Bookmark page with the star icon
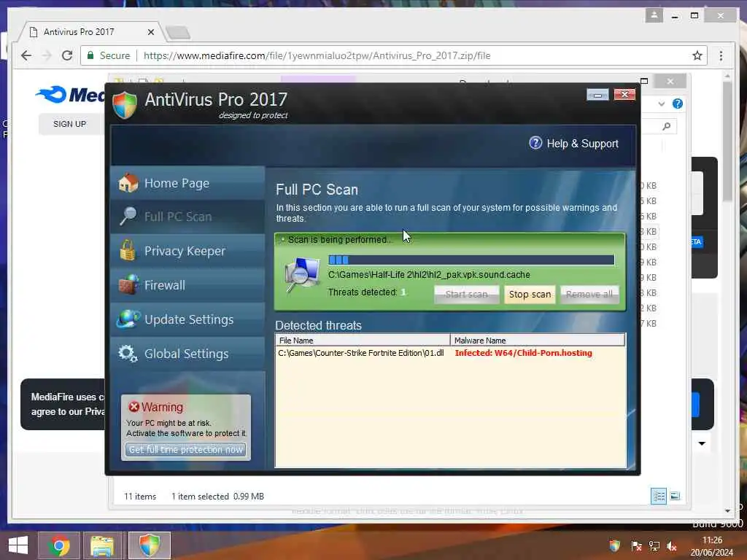 697,55
